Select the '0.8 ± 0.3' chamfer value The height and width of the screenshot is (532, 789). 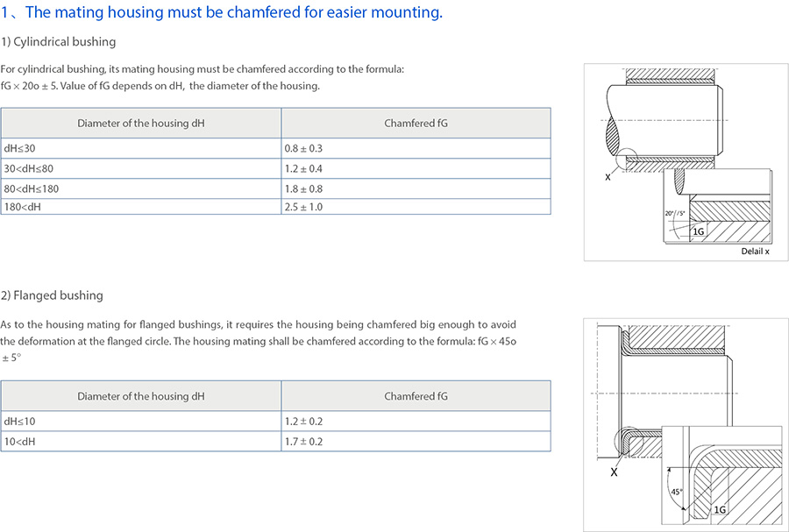(303, 149)
